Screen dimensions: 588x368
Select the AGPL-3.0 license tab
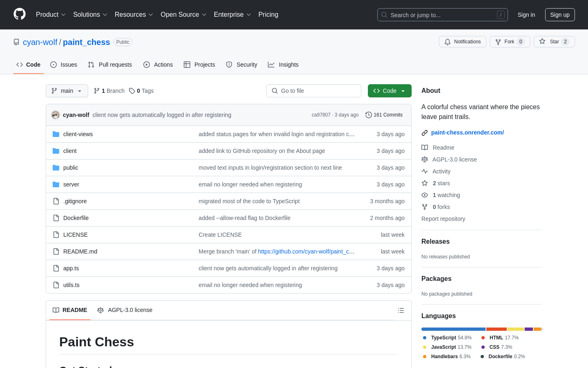pyautogui.click(x=125, y=310)
